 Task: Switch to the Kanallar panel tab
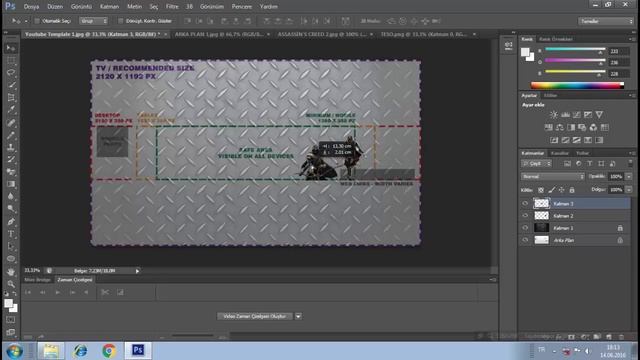[x=560, y=153]
